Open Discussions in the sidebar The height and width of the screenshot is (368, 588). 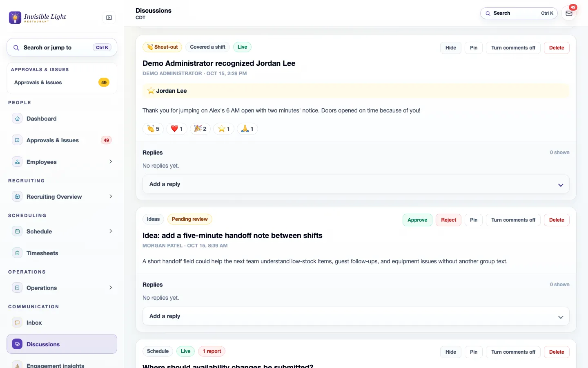tap(62, 344)
